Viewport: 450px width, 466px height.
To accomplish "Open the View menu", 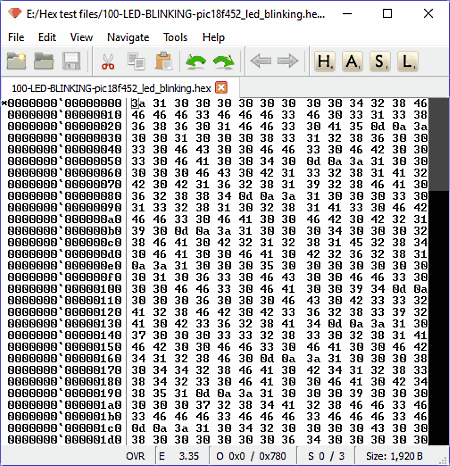I will [81, 37].
